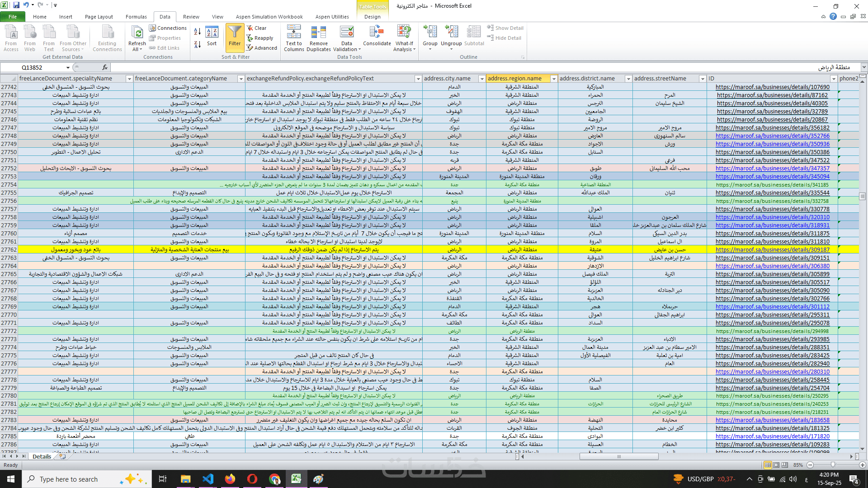This screenshot has height=488, width=868.
Task: Click the zoom slider in status bar
Action: 833,465
